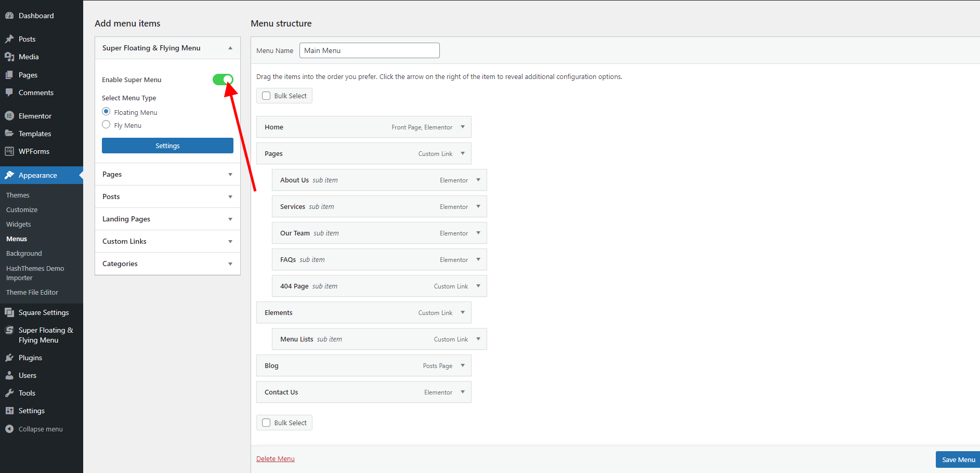Expand the 404 Page sub item options
980x473 pixels.
point(478,286)
